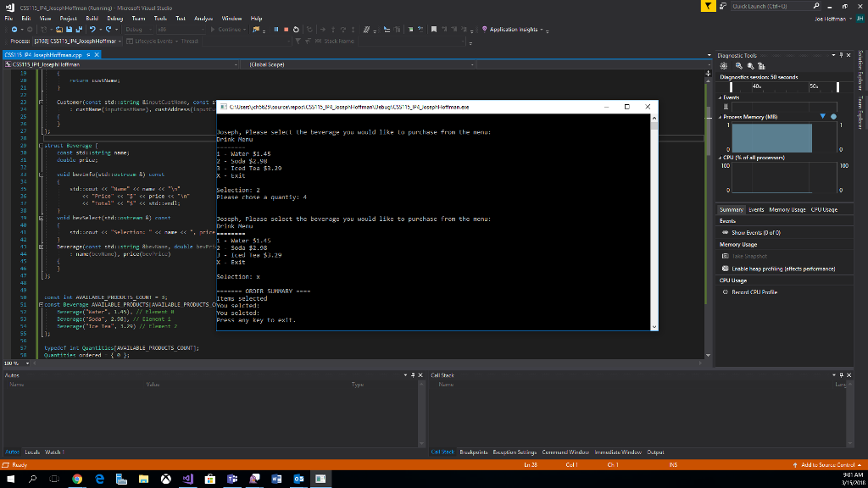This screenshot has height=488, width=868.
Task: Open Word from taskbar
Action: [276, 480]
